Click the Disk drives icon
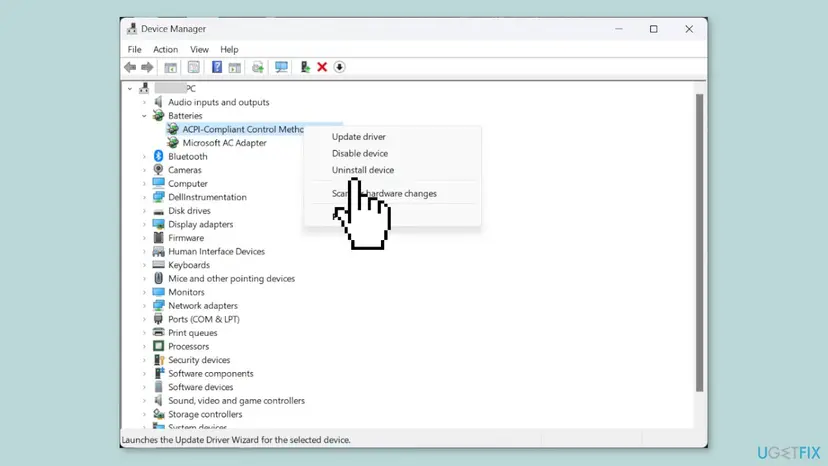Screen dimensions: 828x466 (x=158, y=210)
